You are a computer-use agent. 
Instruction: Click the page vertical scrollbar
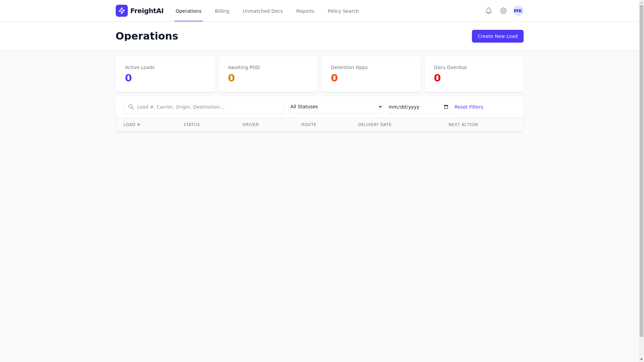coord(641,171)
